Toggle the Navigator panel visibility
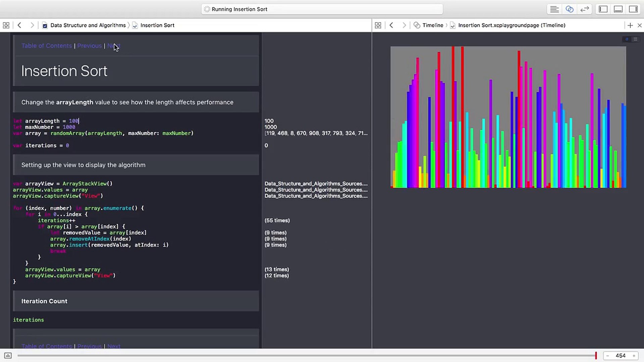The height and width of the screenshot is (362, 644). (603, 9)
